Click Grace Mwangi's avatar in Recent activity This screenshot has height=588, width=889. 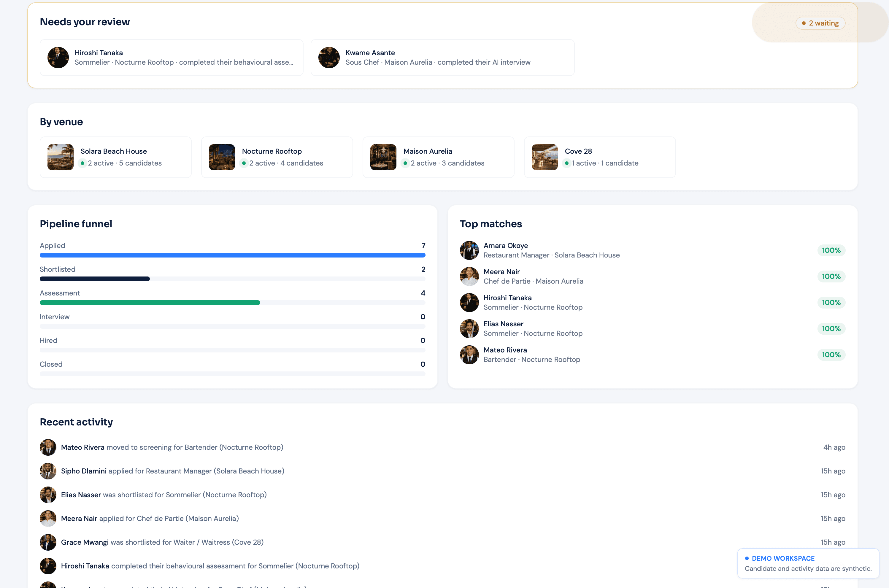coord(48,542)
